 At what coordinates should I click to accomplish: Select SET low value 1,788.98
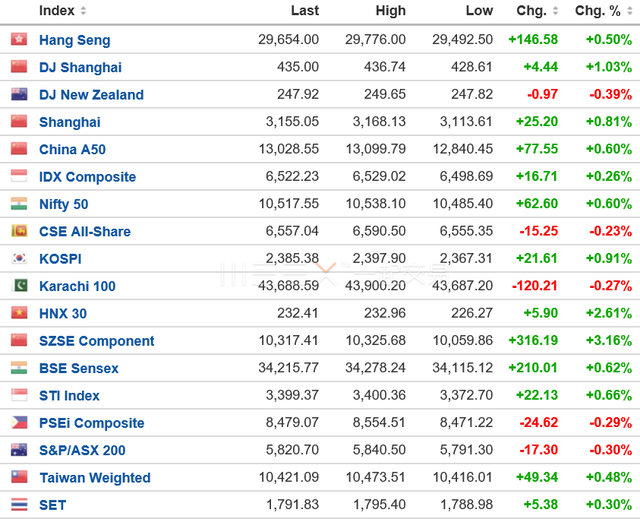pyautogui.click(x=467, y=504)
